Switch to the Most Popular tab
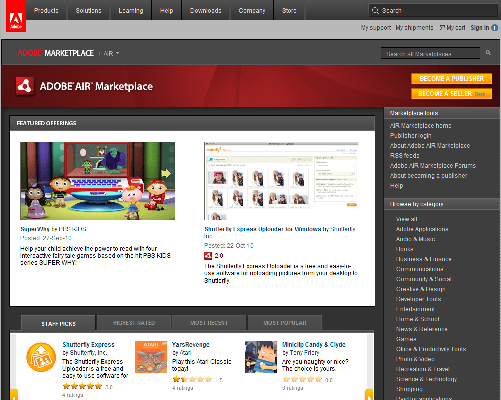501x400 pixels. point(285,323)
